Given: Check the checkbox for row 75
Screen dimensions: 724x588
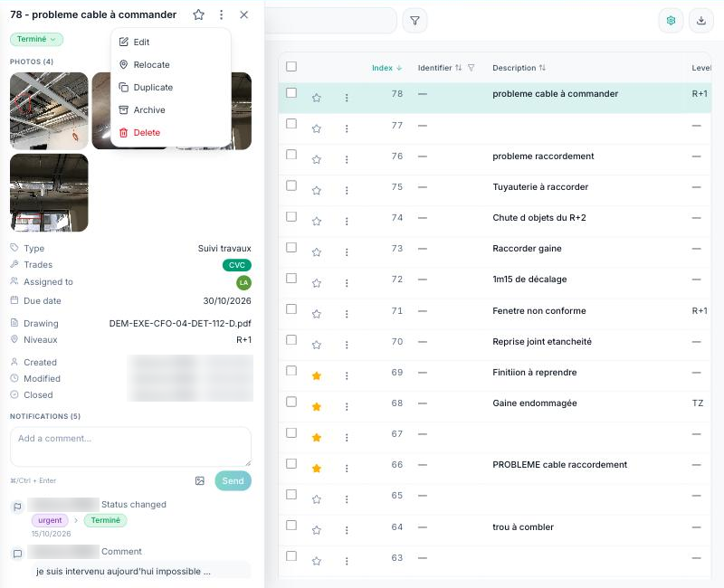Looking at the screenshot, I should [291, 185].
